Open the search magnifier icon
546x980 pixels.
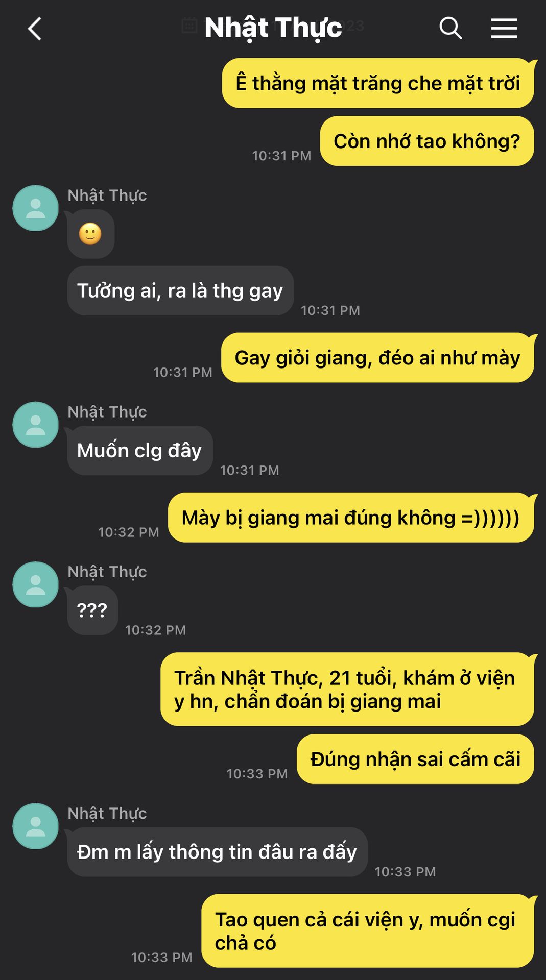(450, 28)
